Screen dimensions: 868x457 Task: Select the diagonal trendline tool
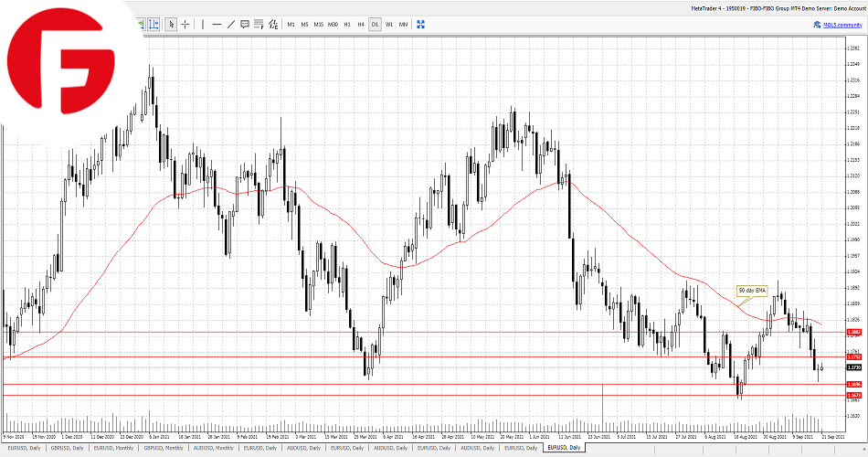click(x=230, y=24)
